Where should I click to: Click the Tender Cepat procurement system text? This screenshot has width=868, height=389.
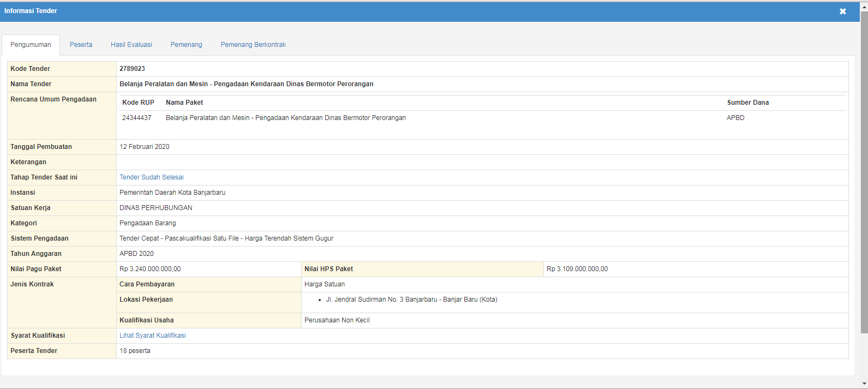(226, 238)
